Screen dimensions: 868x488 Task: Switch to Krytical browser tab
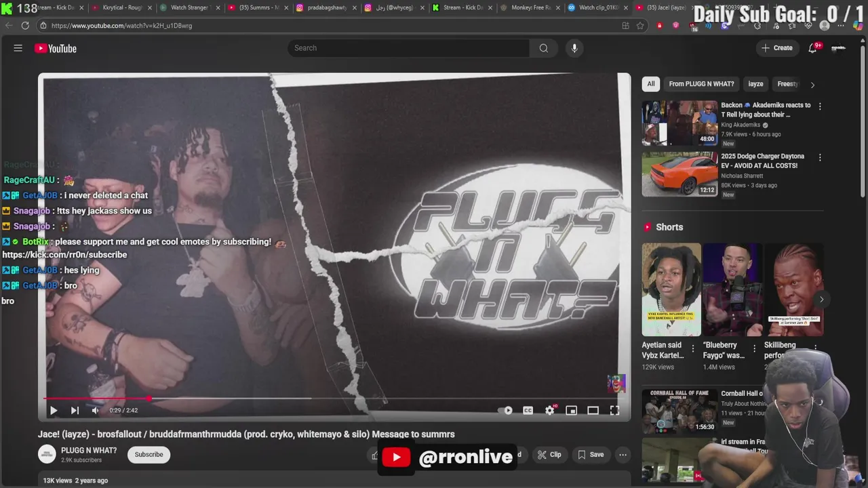[122, 7]
